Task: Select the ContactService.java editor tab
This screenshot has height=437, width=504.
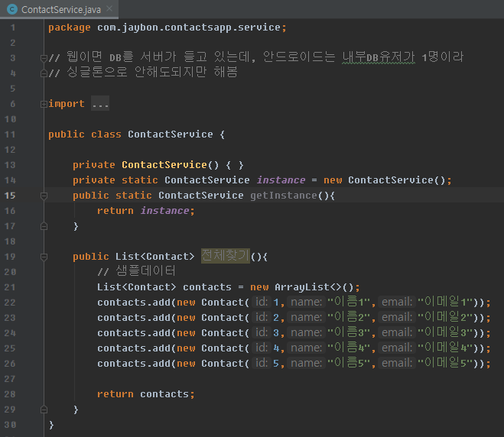Action: coord(59,9)
